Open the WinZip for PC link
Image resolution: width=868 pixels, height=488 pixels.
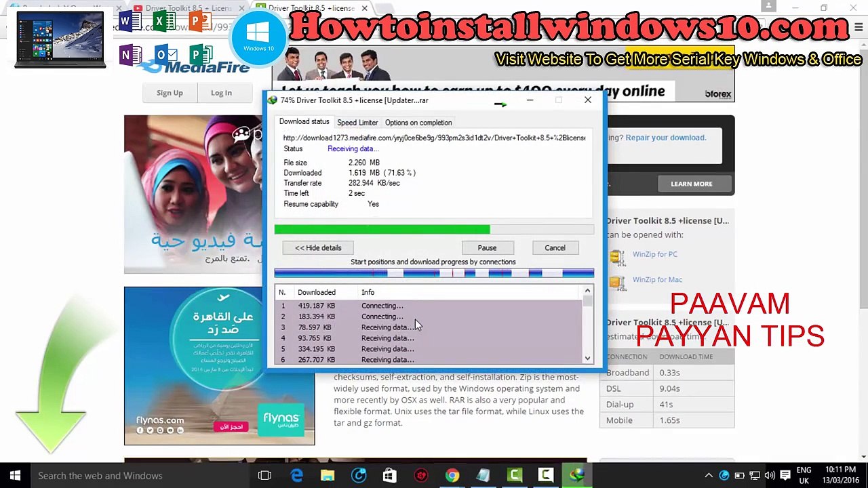654,254
